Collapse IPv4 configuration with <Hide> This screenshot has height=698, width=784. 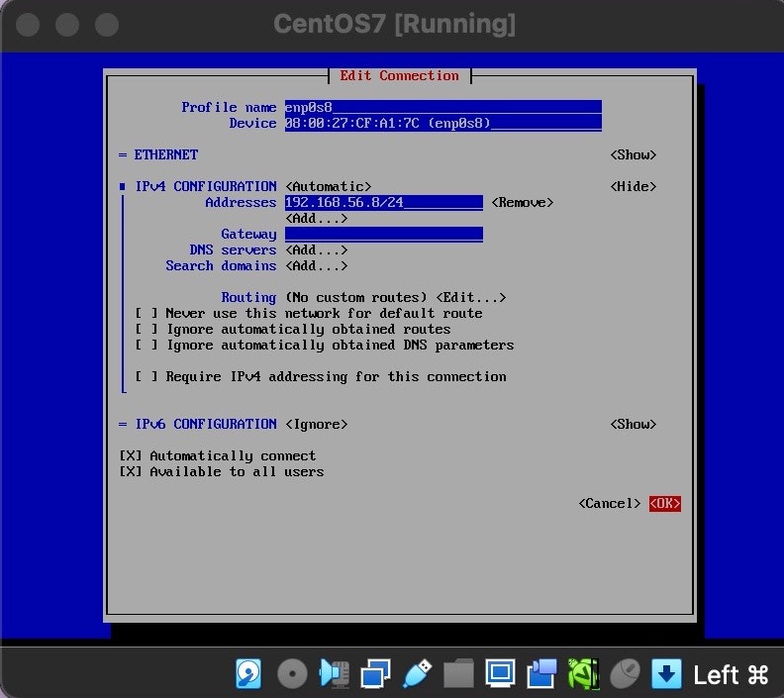pyautogui.click(x=633, y=186)
